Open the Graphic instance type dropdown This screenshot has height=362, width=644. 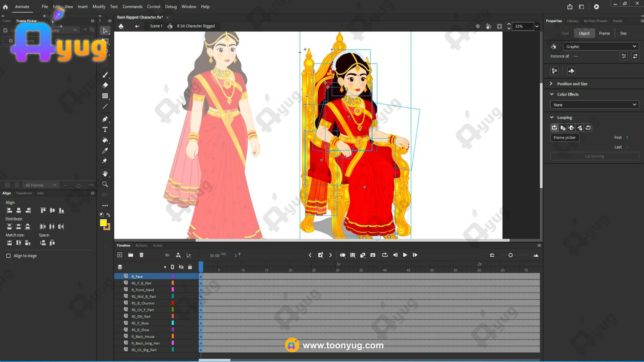click(x=600, y=47)
